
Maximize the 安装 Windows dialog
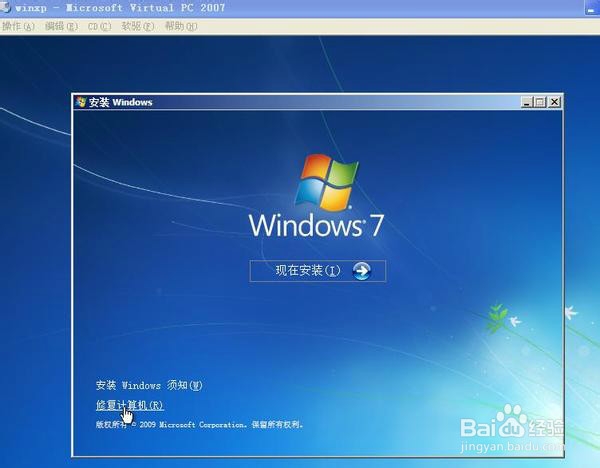point(540,102)
